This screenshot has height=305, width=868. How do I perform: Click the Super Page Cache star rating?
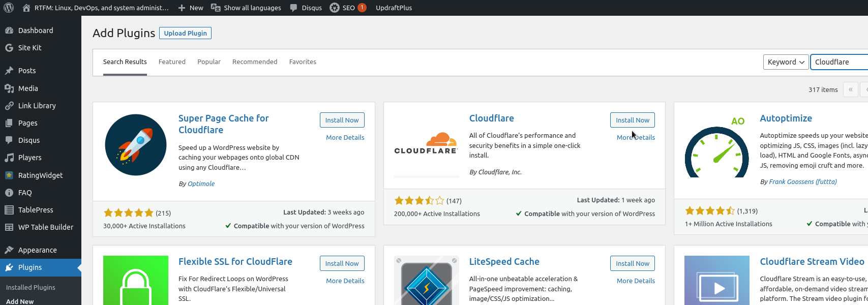(129, 213)
